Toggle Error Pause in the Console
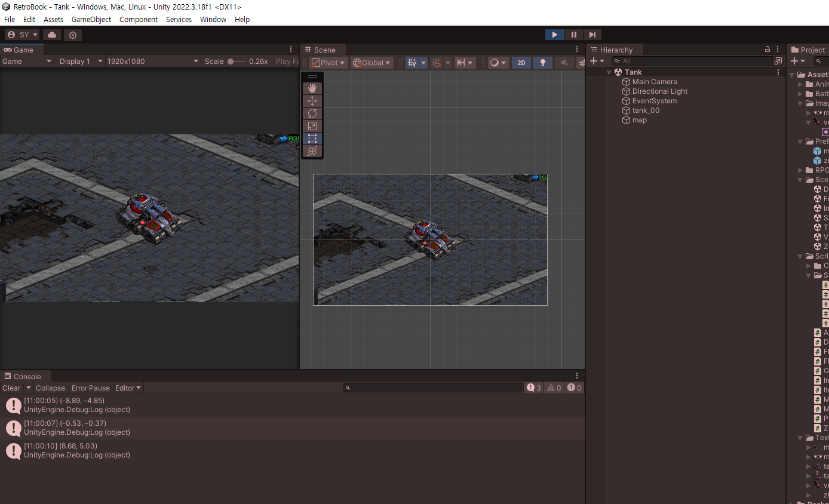The image size is (829, 504). point(91,388)
